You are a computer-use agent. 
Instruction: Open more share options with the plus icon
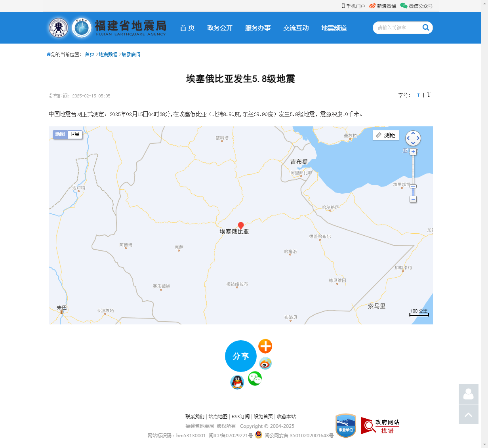click(x=265, y=346)
